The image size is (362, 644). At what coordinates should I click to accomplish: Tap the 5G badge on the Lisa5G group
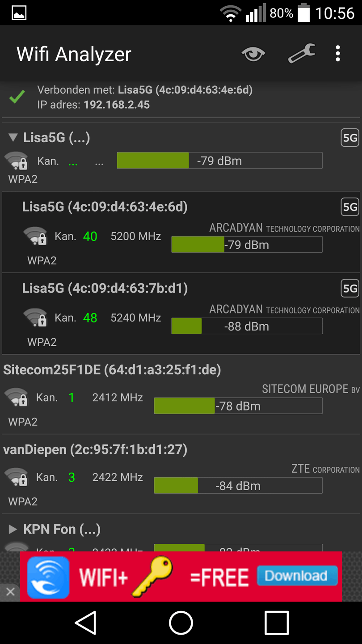[349, 138]
